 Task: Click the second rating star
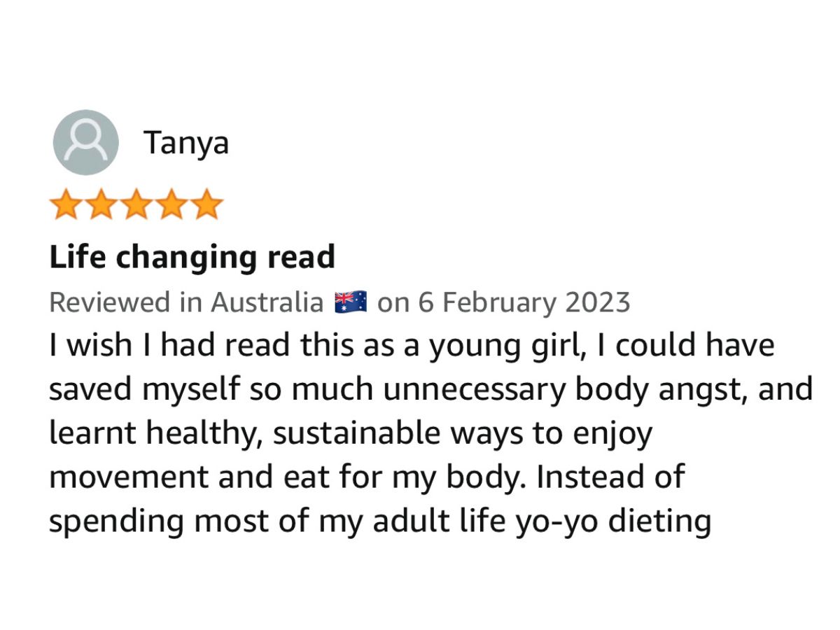click(x=101, y=204)
